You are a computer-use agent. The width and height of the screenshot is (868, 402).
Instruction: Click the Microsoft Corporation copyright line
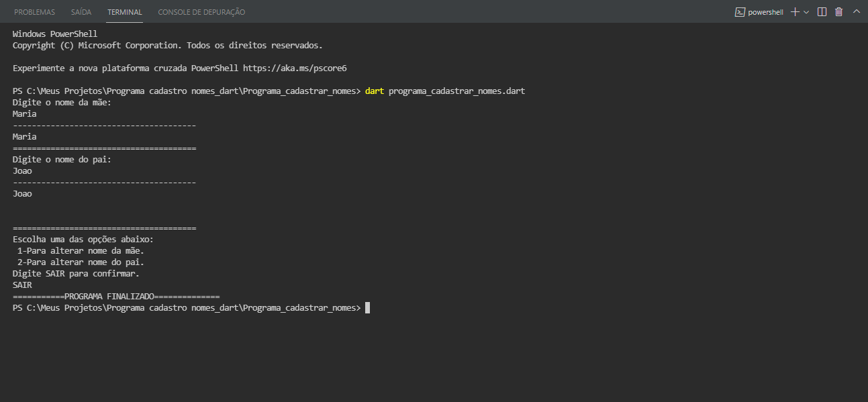(x=168, y=46)
